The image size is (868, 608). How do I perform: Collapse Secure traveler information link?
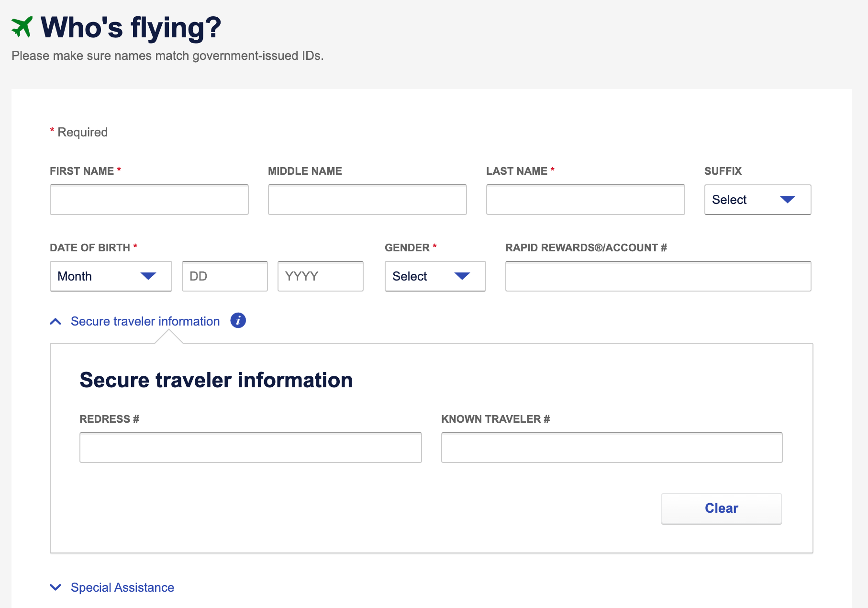[145, 321]
